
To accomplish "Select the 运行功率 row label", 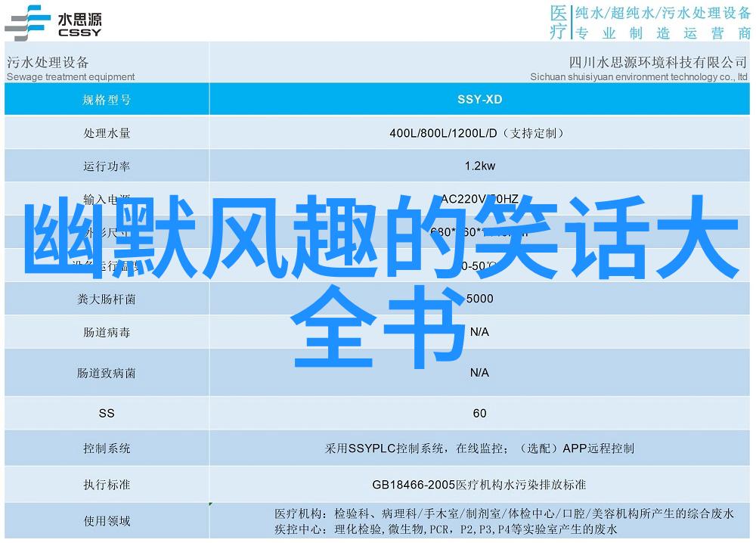I will (107, 166).
